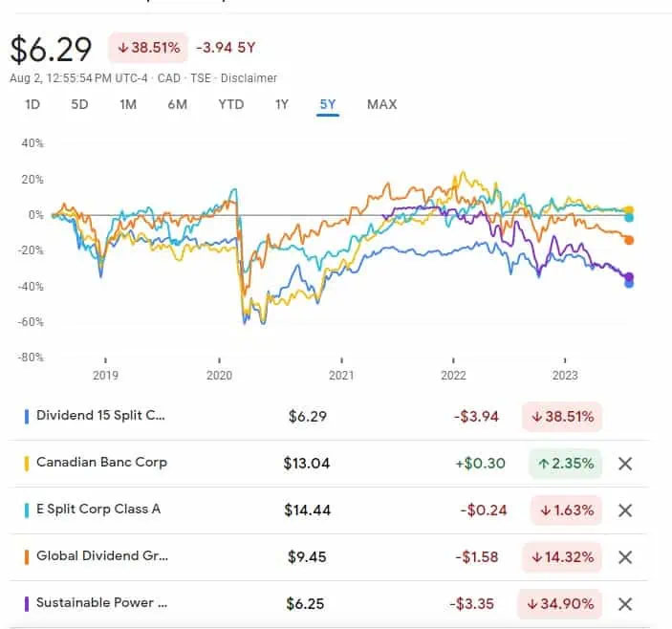Select the 5Y time range tab

[x=328, y=104]
